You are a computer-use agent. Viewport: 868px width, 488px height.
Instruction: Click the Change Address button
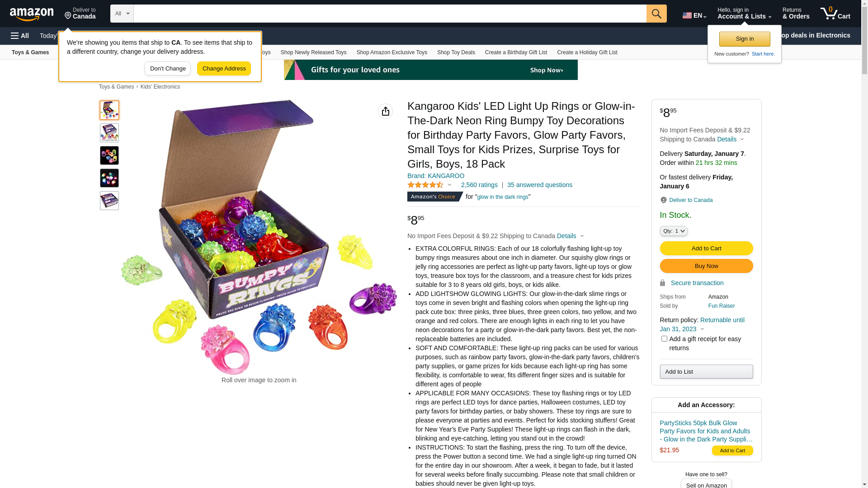(224, 69)
